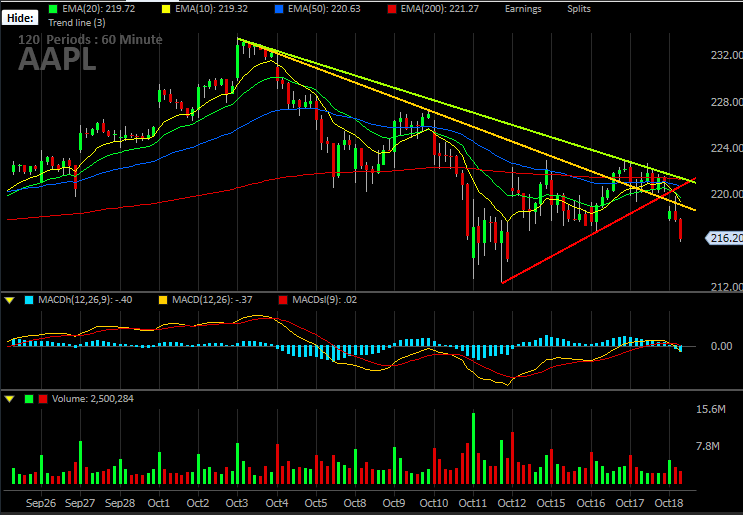
Task: Click the red Volume swatch
Action: tap(43, 399)
